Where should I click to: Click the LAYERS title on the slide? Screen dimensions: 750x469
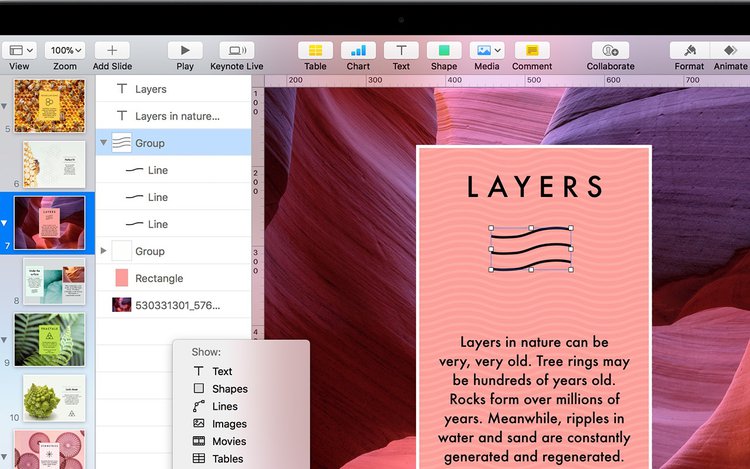pyautogui.click(x=534, y=186)
